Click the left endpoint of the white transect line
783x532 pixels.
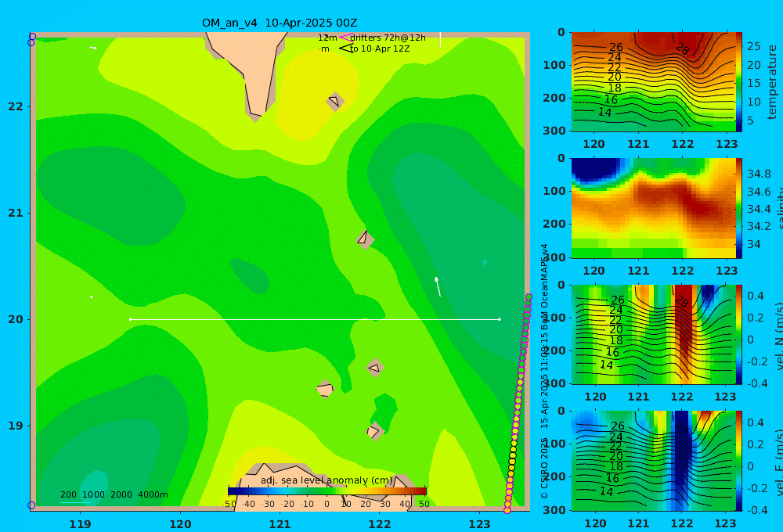[130, 319]
